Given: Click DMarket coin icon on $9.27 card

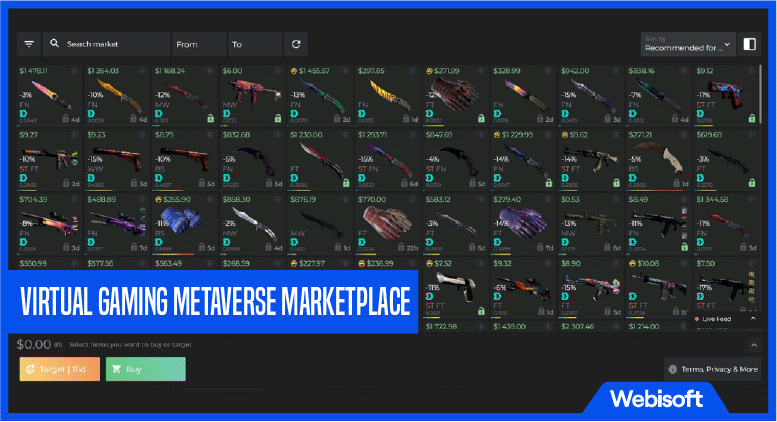Looking at the screenshot, I should (24, 178).
